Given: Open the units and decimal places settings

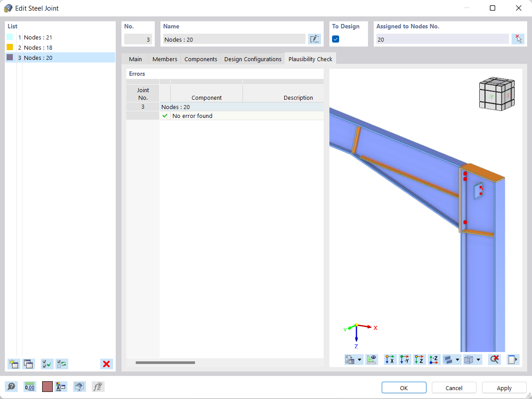Looking at the screenshot, I should pos(29,386).
